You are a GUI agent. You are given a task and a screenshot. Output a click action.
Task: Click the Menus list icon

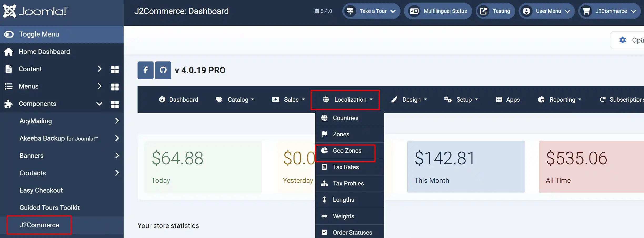pos(9,86)
